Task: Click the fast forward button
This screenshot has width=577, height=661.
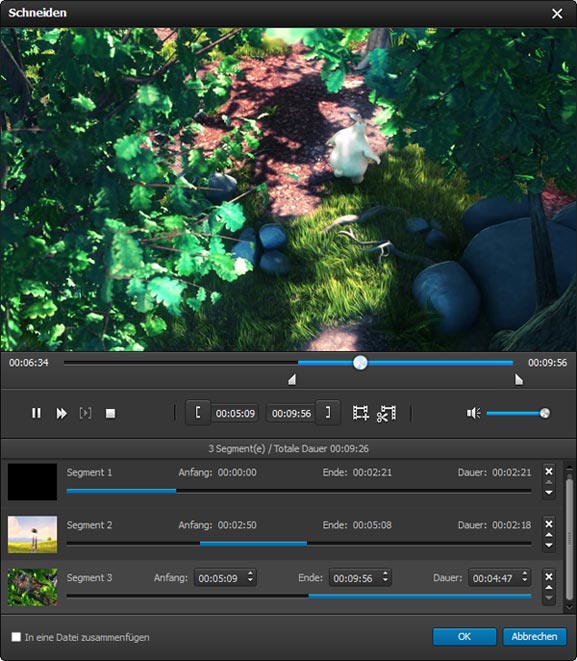Action: point(62,413)
